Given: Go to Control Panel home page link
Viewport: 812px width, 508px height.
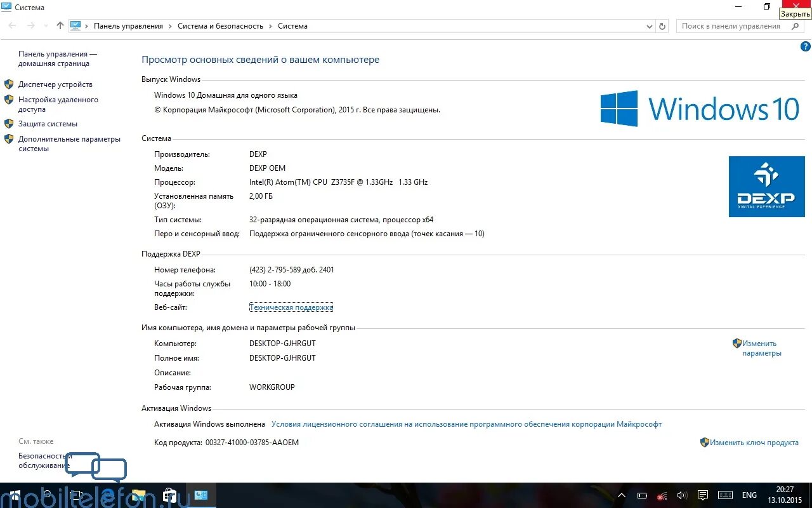Looking at the screenshot, I should point(58,59).
